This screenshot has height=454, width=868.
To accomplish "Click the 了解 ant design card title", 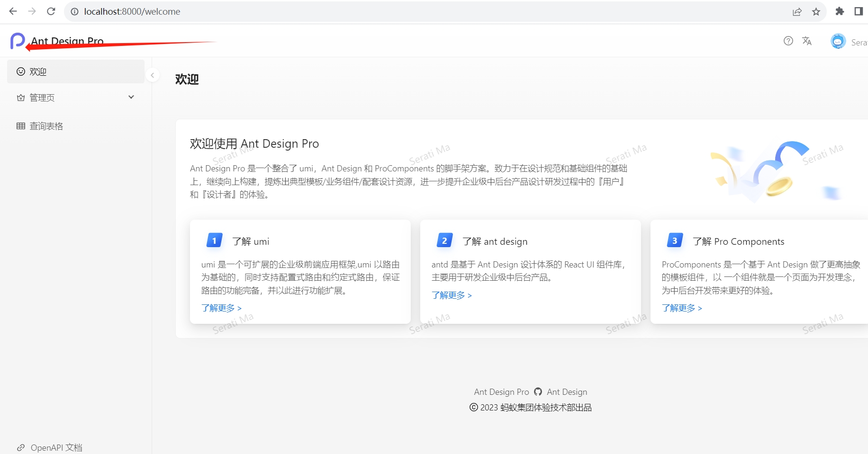I will tap(495, 241).
